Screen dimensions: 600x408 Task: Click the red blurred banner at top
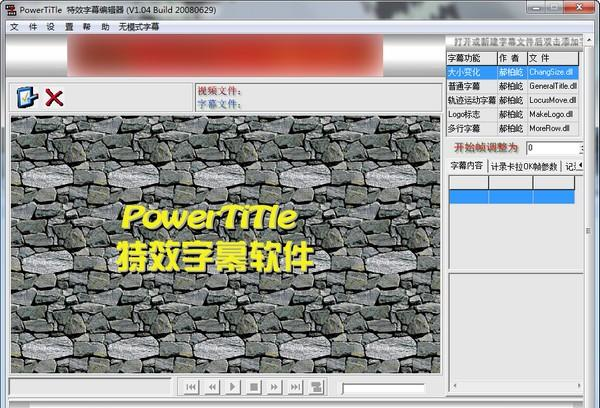(x=225, y=55)
